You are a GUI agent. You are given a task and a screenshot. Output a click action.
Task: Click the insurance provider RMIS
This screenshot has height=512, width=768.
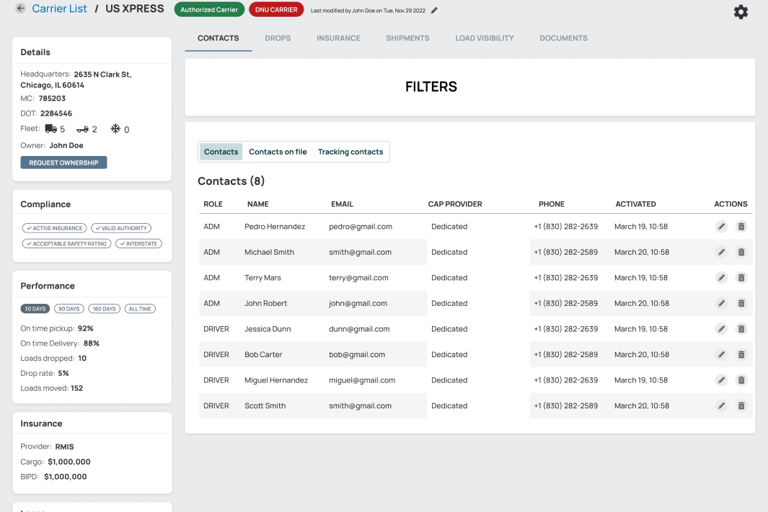tap(65, 447)
